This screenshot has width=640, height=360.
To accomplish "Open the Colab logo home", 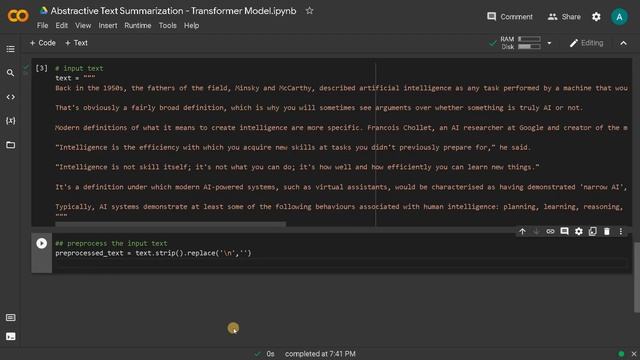I will click(x=18, y=16).
